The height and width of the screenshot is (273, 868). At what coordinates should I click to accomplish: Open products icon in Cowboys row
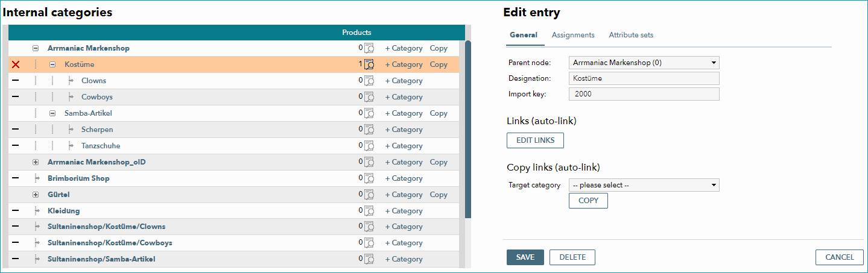(369, 97)
